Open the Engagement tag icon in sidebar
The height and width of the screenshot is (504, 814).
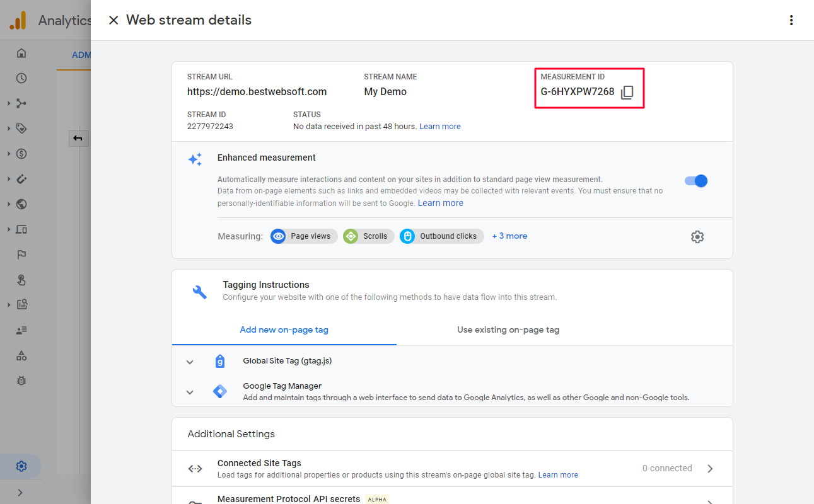[21, 129]
